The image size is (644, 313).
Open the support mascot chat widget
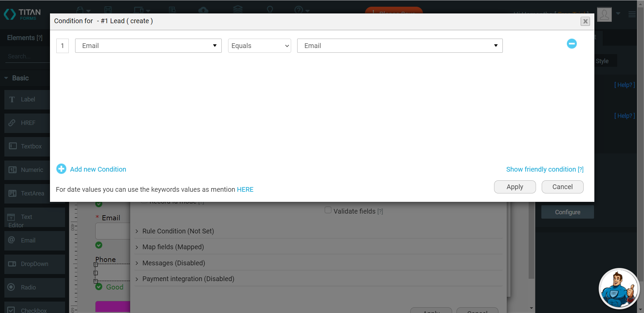tap(619, 288)
